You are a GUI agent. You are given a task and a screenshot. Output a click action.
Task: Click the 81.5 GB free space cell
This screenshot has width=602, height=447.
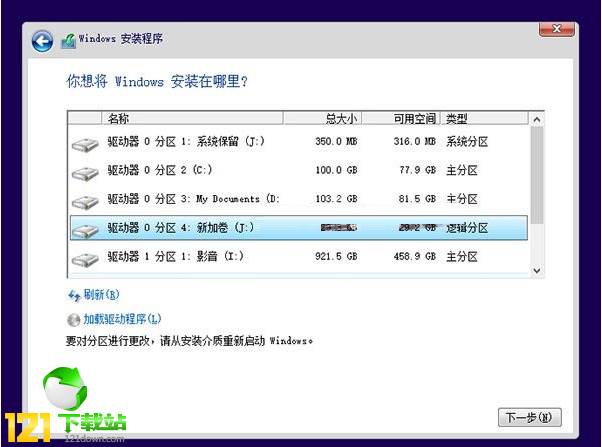[417, 199]
